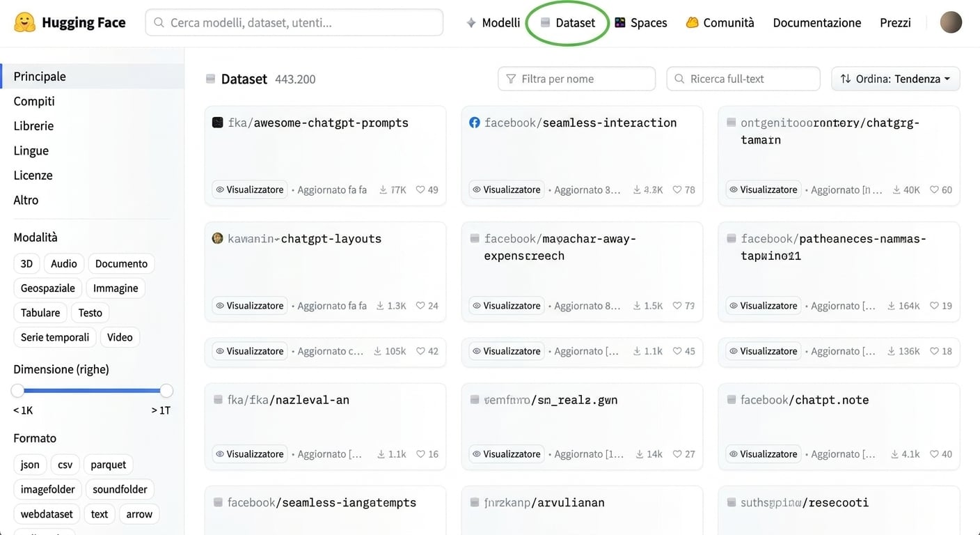Image resolution: width=980 pixels, height=535 pixels.
Task: Go to Modelli in the top navigation
Action: click(493, 23)
